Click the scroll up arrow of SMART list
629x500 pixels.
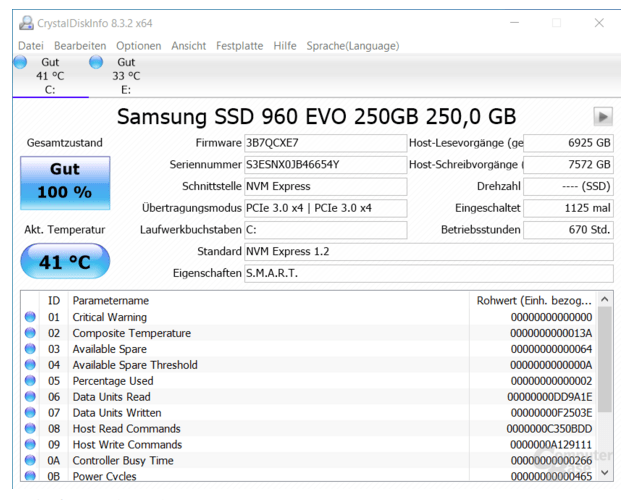605,299
